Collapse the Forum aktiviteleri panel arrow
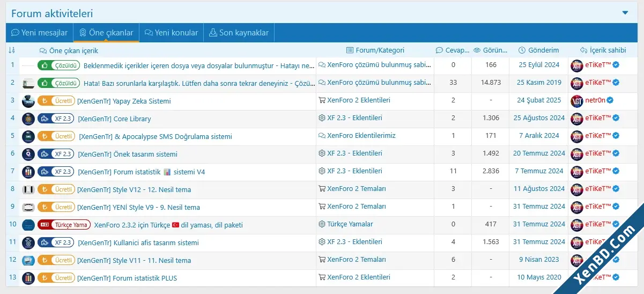 click(625, 12)
